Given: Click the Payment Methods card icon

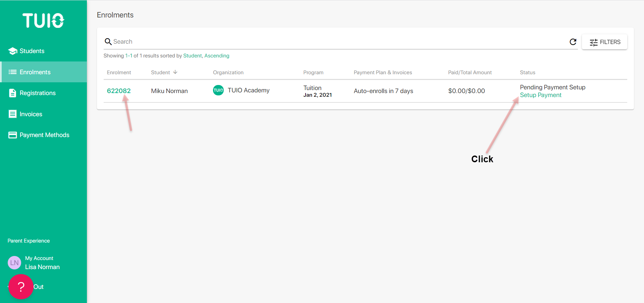Looking at the screenshot, I should pyautogui.click(x=12, y=135).
